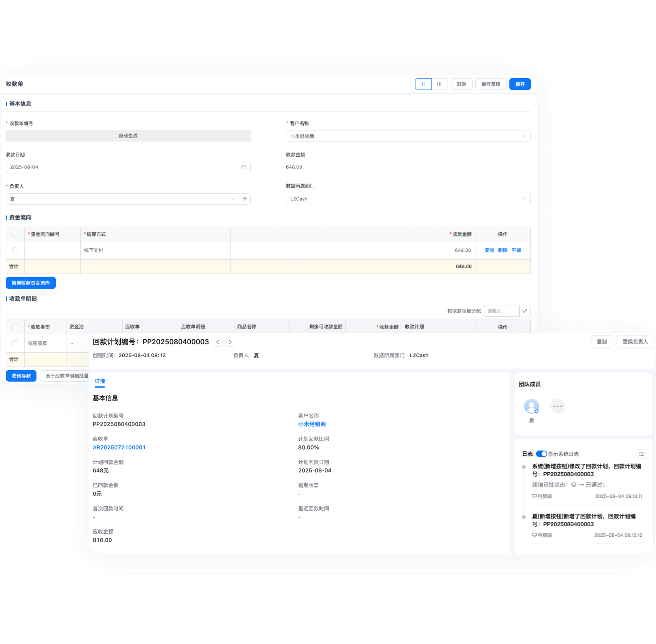Screen dimensions: 656x644
Task: Select the 详情 tab
Action: (x=100, y=381)
